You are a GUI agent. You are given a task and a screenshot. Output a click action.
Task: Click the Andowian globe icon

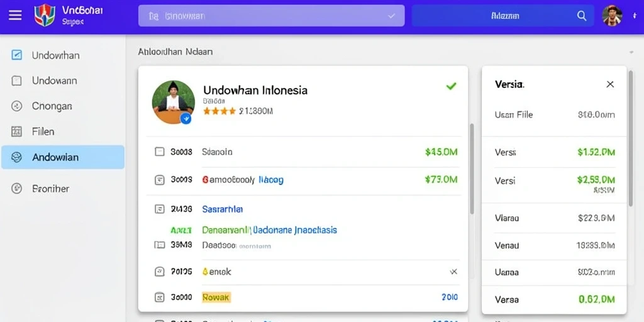coord(16,157)
